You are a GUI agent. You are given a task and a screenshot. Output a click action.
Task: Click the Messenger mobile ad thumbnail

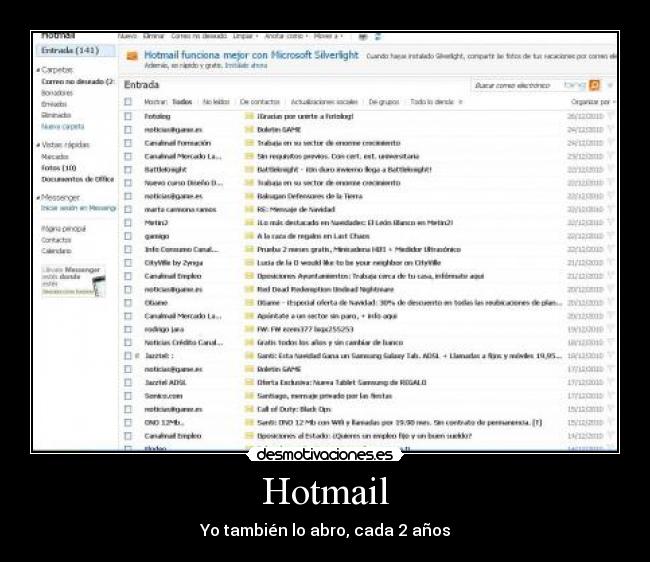click(73, 281)
